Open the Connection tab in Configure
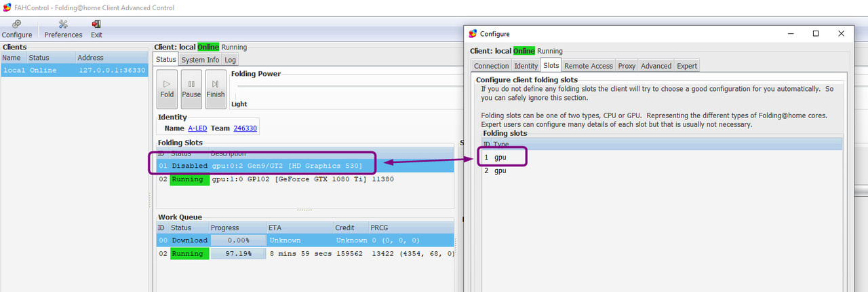The height and width of the screenshot is (292, 868). pos(491,66)
